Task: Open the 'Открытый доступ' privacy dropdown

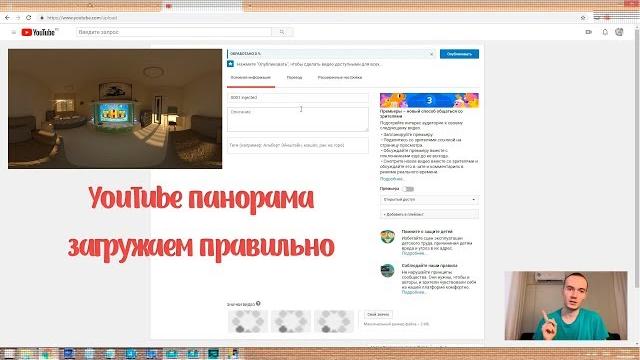Action: 429,200
